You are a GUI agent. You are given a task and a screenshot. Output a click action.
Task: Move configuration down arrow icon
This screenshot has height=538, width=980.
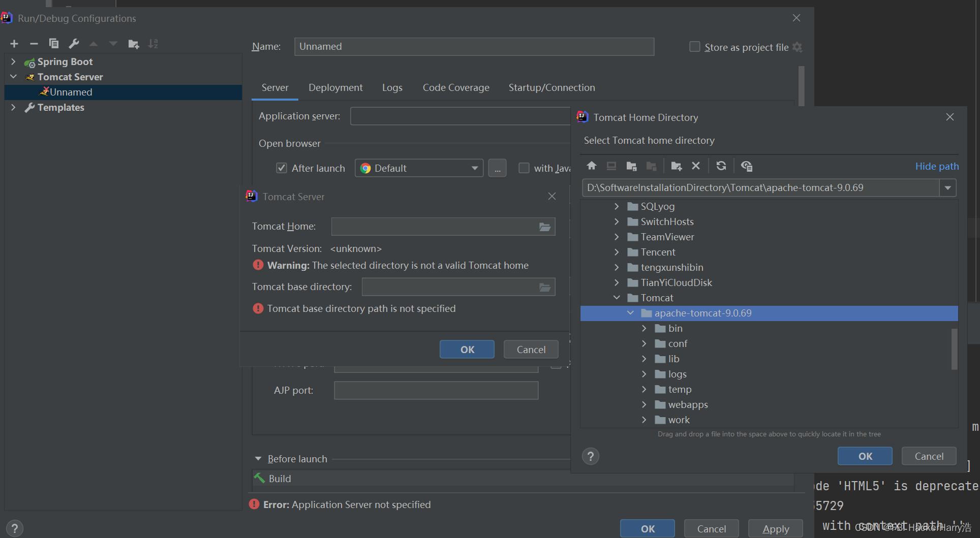[x=113, y=44]
